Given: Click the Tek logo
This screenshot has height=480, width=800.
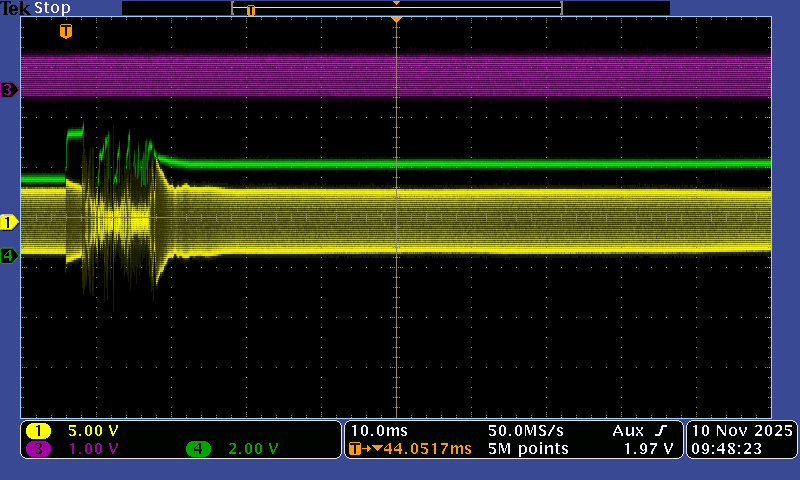Looking at the screenshot, I should click(16, 8).
